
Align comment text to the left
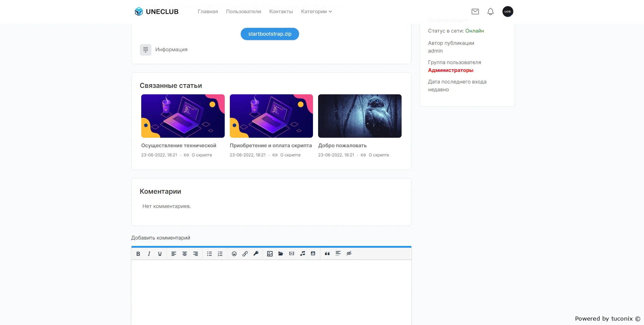coord(174,254)
